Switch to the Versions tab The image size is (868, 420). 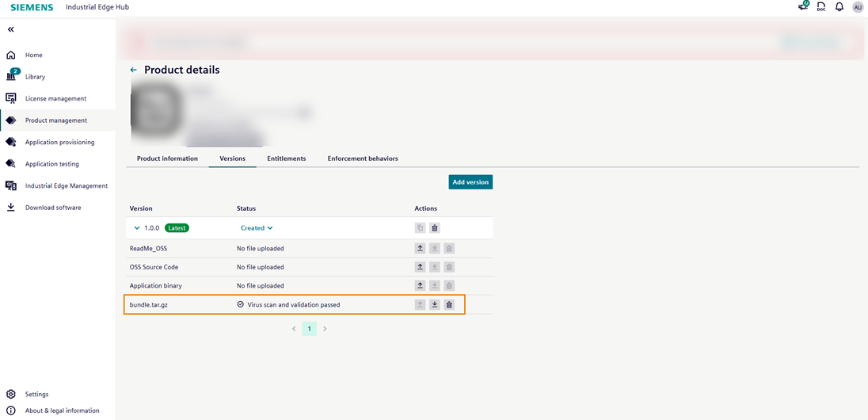[233, 158]
